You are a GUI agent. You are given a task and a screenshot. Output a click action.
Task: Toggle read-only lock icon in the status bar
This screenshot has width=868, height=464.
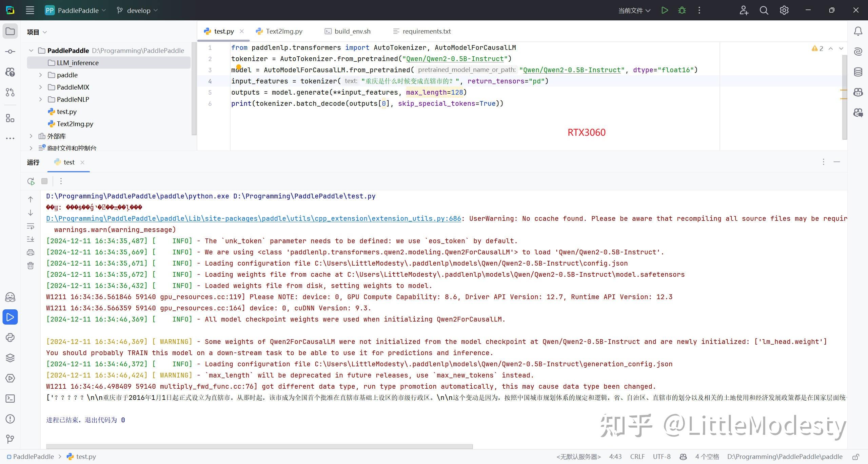pos(856,457)
